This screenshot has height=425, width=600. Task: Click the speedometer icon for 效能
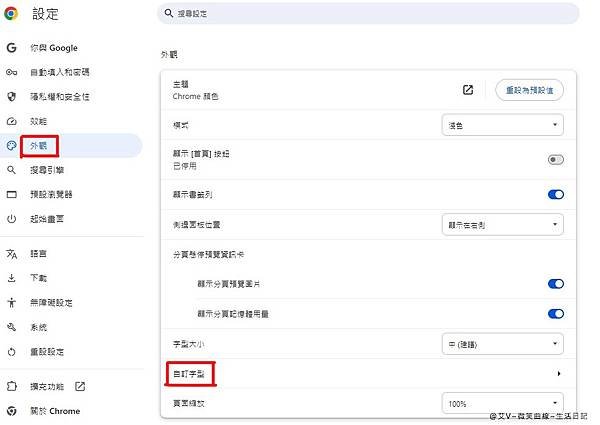(11, 121)
